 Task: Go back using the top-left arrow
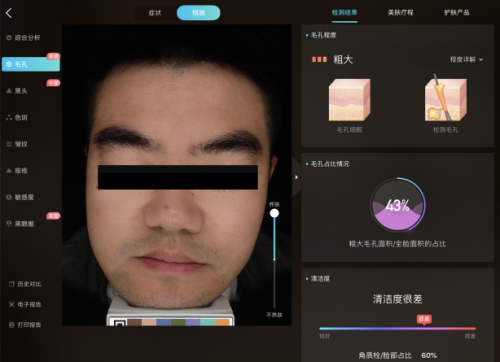[9, 13]
